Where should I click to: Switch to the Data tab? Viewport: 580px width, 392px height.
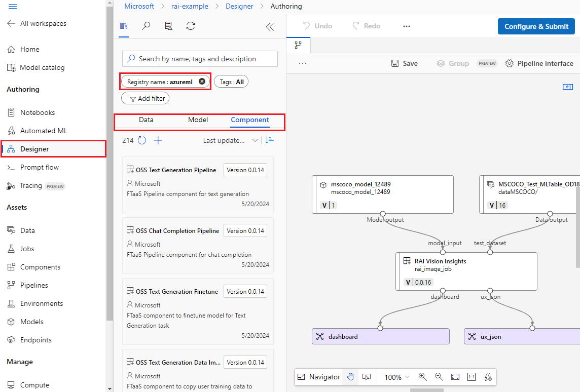pyautogui.click(x=146, y=120)
